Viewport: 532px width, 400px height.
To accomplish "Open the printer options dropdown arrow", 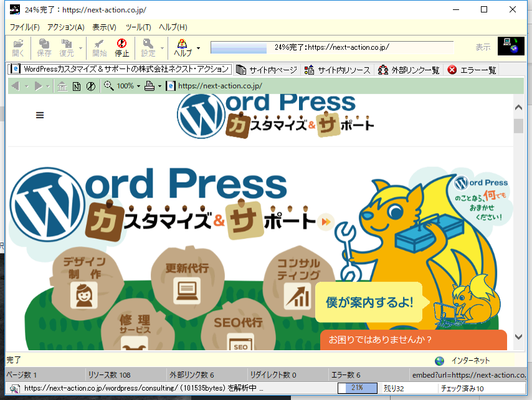I will 159,86.
